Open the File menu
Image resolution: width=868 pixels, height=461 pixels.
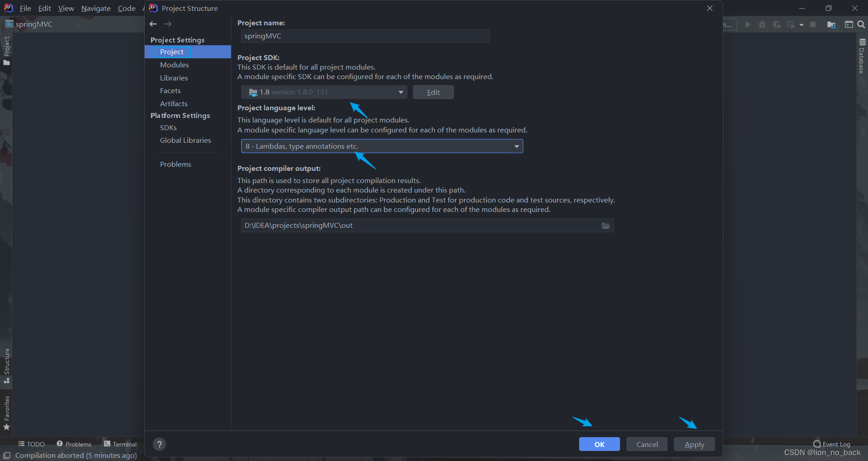[x=25, y=8]
